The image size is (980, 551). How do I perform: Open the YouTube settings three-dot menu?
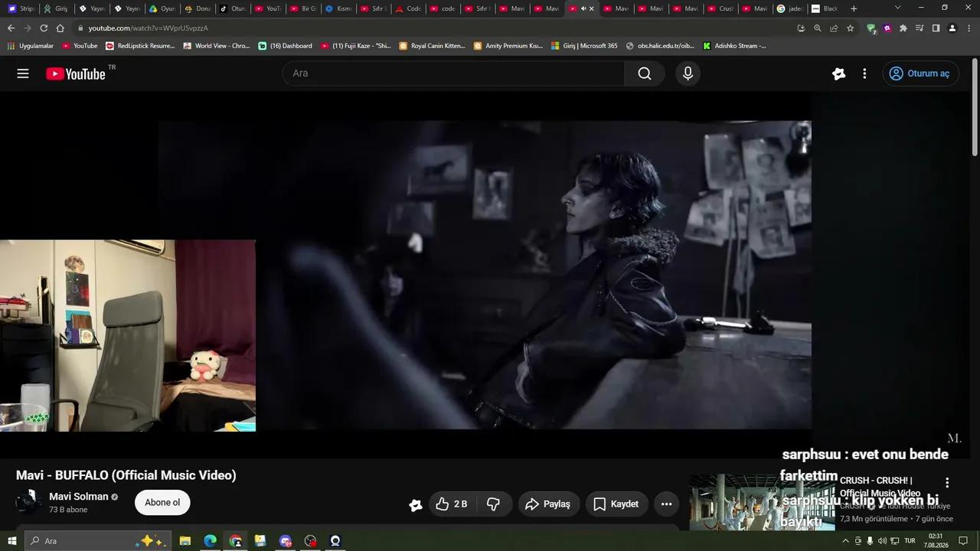click(864, 73)
